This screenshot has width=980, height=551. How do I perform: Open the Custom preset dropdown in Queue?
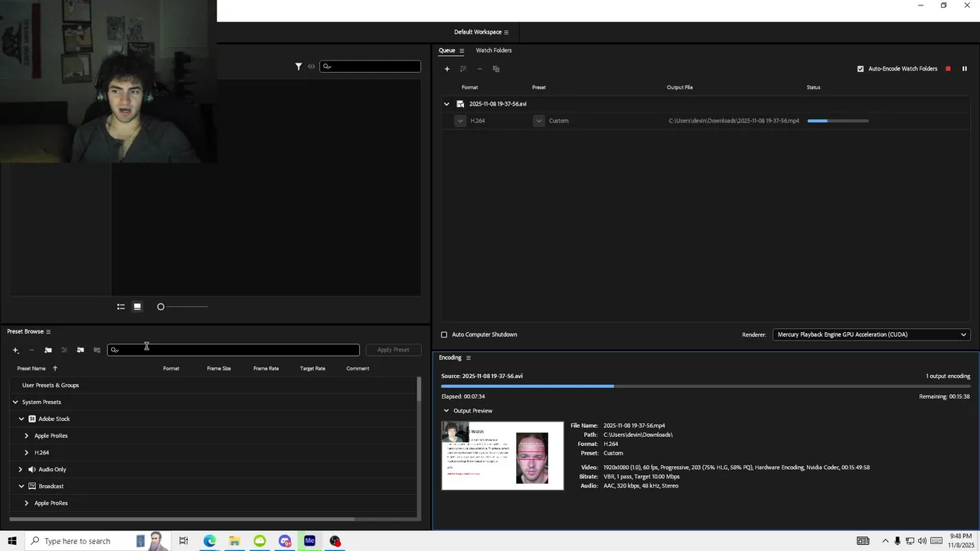point(539,121)
